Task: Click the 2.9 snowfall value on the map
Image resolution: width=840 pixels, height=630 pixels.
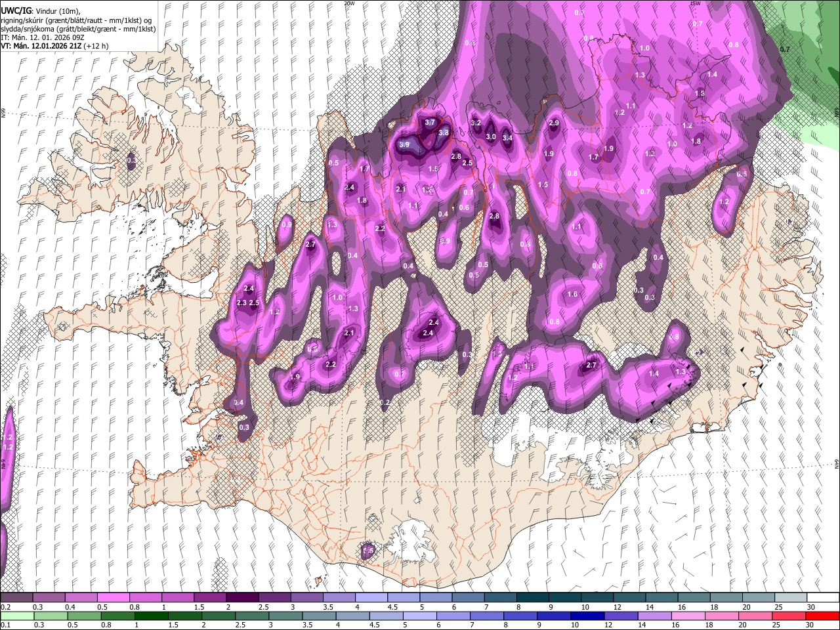Action: [554, 123]
